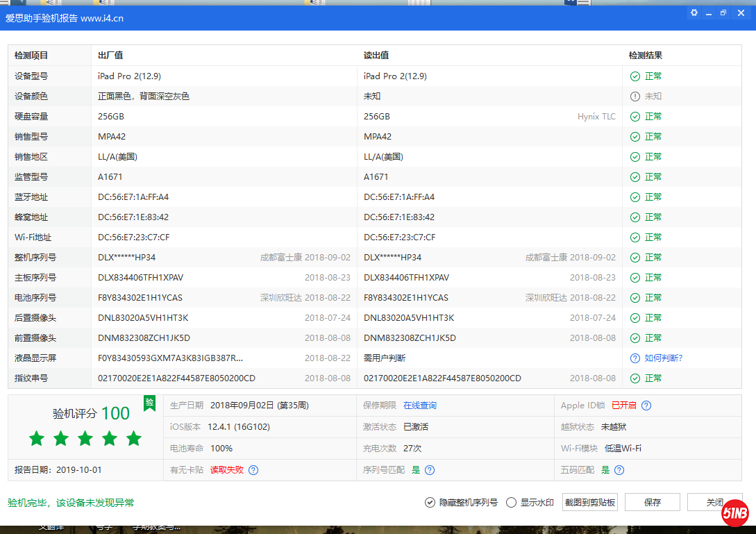
Task: Click the help icon next to 序列号匹配
Action: (x=430, y=470)
